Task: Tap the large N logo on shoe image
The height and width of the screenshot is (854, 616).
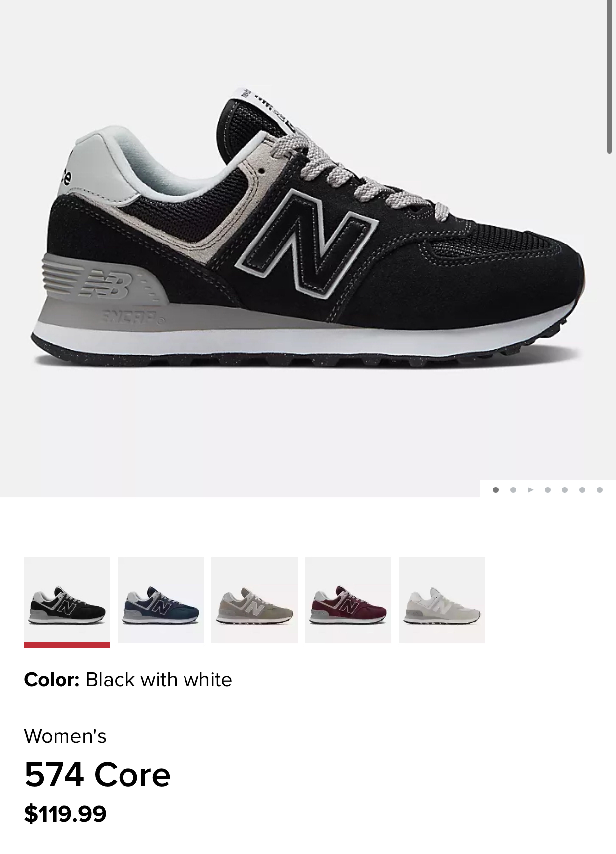Action: [308, 243]
